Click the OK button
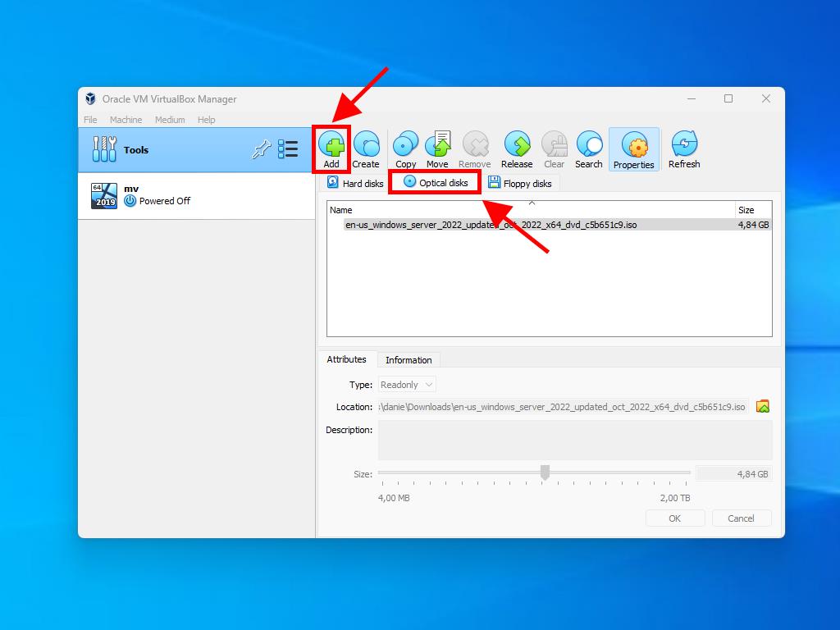The height and width of the screenshot is (630, 840). pyautogui.click(x=674, y=518)
